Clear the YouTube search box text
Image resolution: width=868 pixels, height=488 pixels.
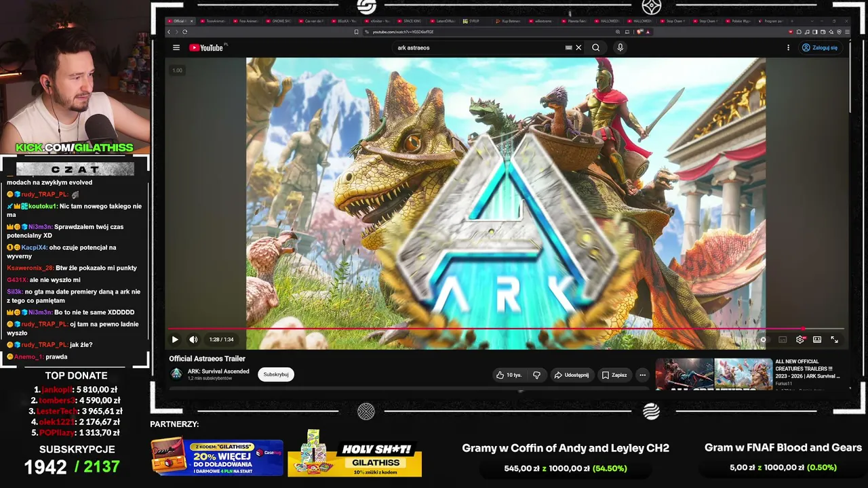click(x=578, y=47)
